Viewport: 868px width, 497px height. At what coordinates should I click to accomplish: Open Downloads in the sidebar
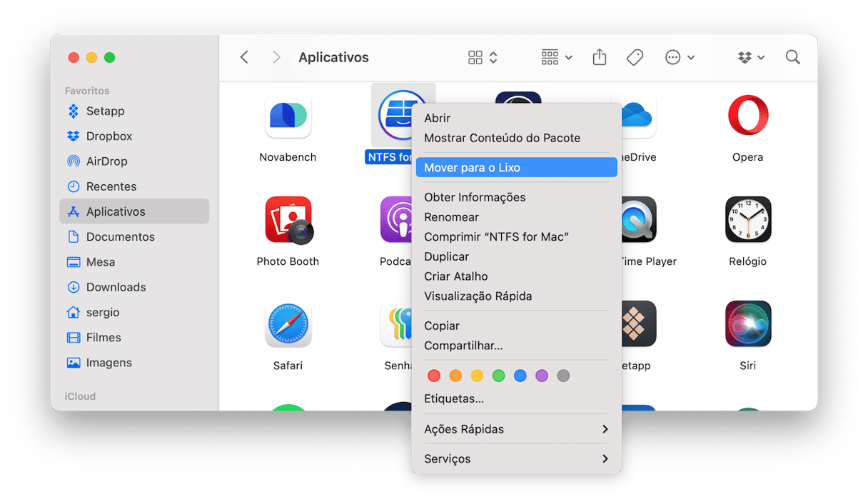[134, 287]
